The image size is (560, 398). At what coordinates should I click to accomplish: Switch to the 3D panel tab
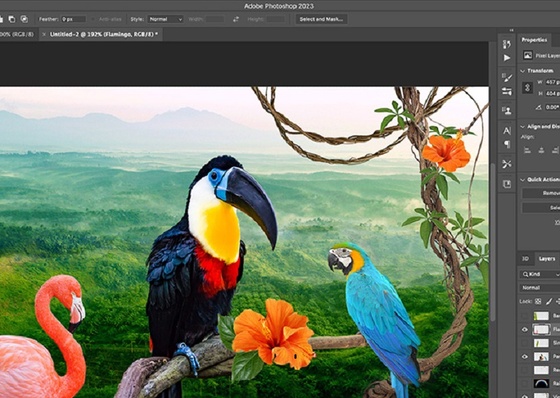(x=525, y=259)
